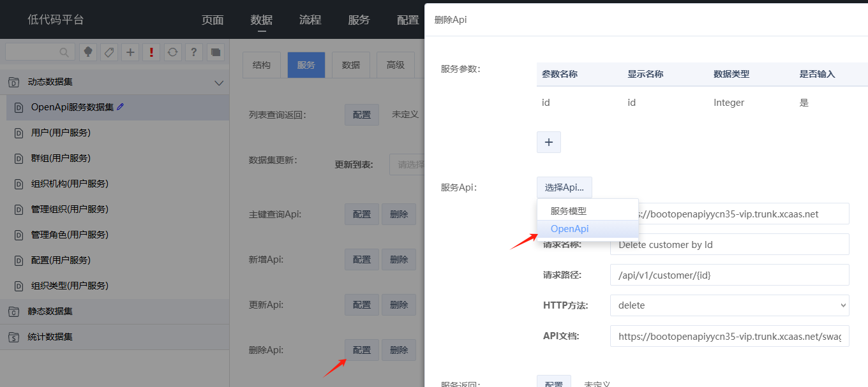Open 数据 in the top navigation

(x=262, y=20)
